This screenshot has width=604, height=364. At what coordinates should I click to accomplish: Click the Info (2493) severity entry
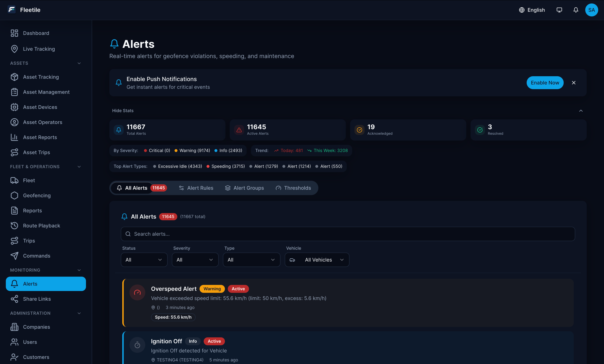coord(228,151)
